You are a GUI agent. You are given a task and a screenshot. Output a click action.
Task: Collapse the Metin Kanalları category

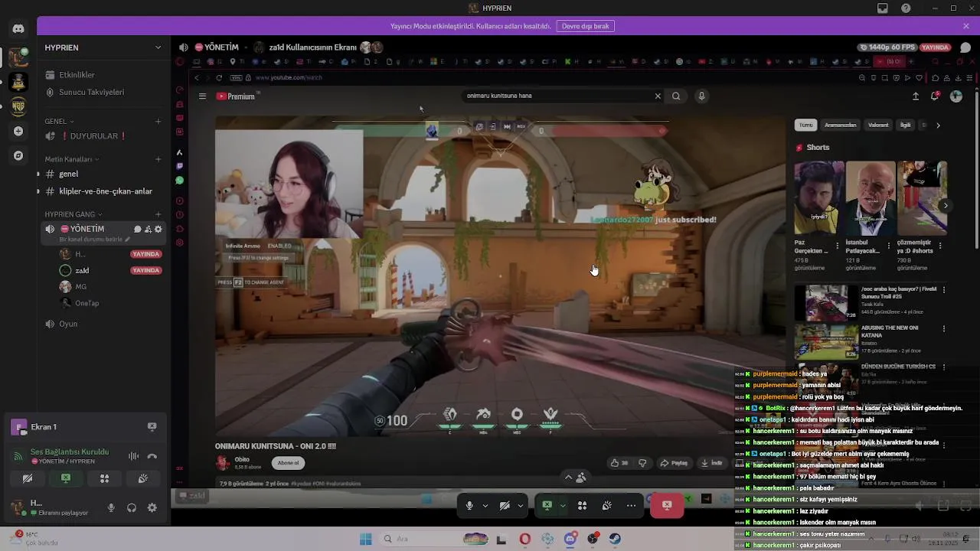click(71, 159)
